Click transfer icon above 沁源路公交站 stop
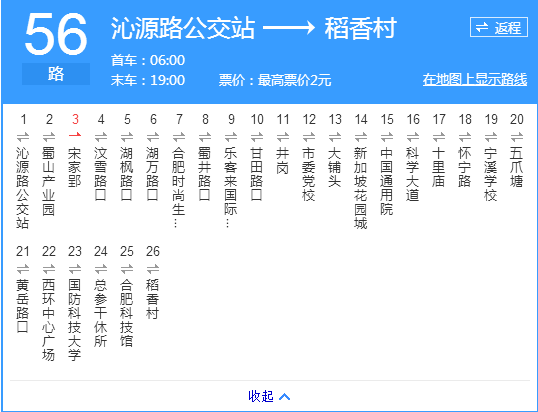The height and width of the screenshot is (412, 538). [x=23, y=137]
